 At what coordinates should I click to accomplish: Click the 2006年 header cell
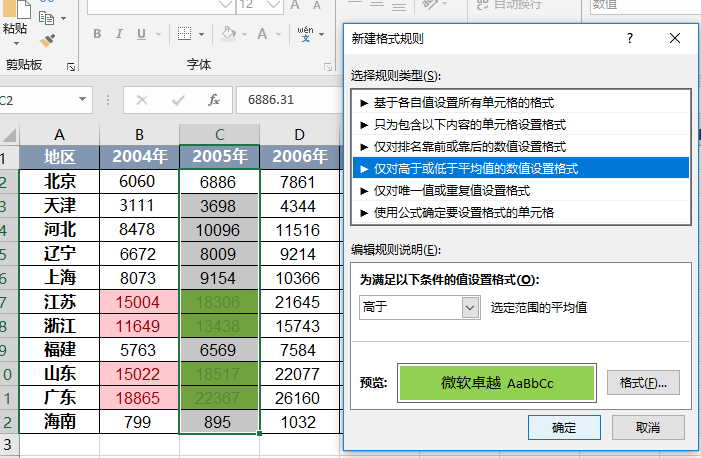click(300, 157)
